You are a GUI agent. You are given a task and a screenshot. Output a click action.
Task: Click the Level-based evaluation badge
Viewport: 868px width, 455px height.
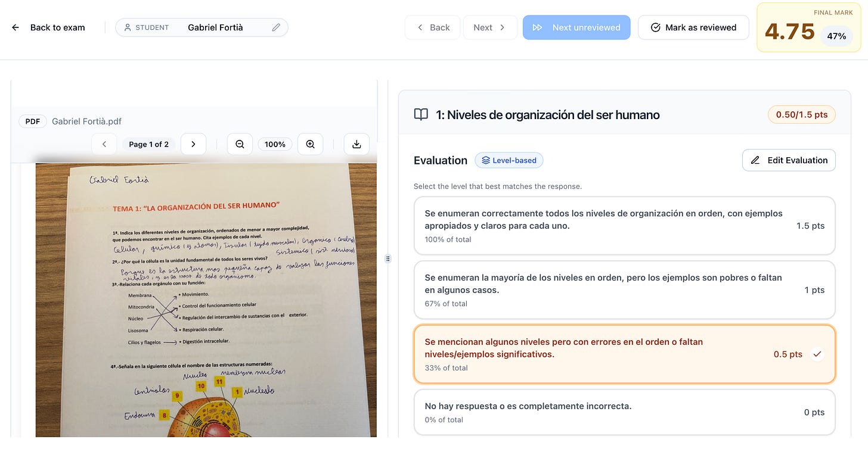tap(509, 160)
